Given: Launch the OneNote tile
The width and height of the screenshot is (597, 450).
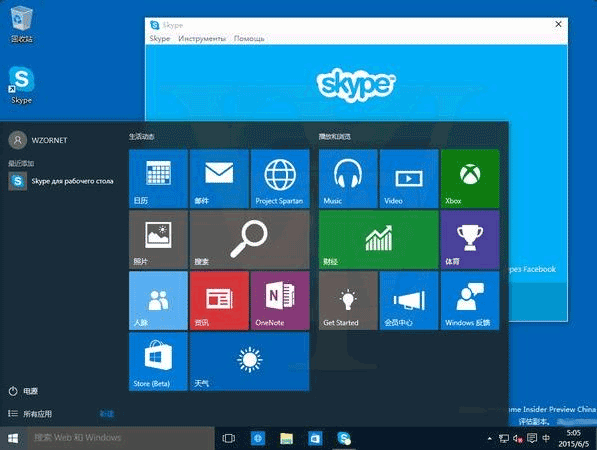Looking at the screenshot, I should pos(280,301).
